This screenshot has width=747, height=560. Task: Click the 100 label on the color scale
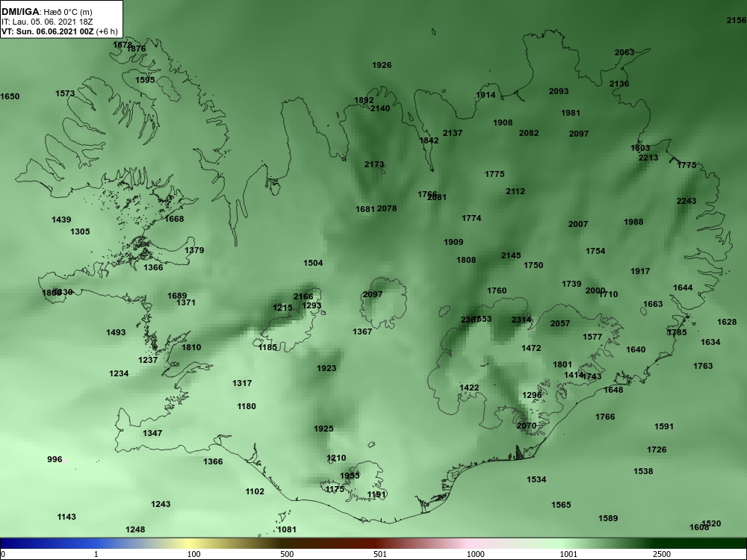pos(193,554)
